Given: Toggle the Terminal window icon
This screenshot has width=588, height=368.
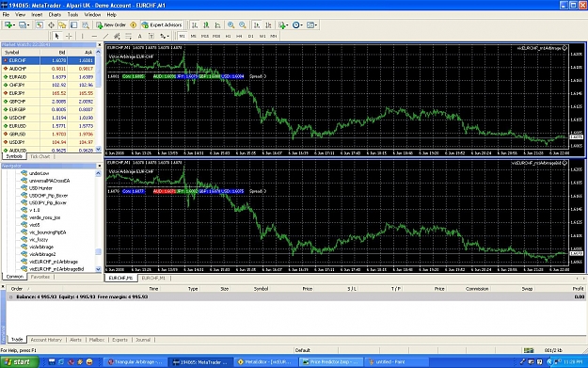Looking at the screenshot, I should 74,24.
